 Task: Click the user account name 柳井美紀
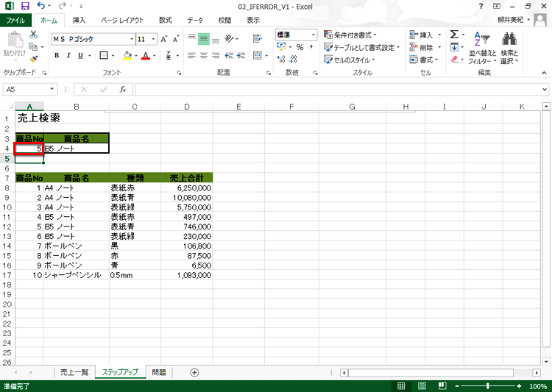tap(510, 20)
